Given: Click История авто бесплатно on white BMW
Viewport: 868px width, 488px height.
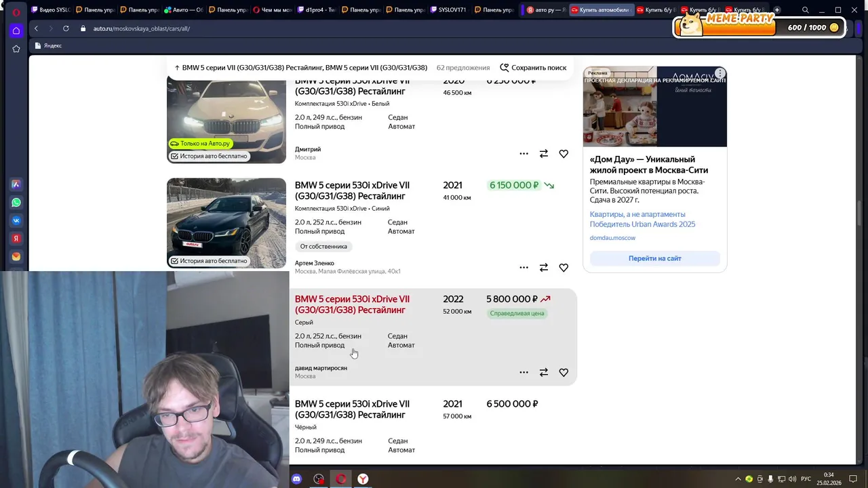Looking at the screenshot, I should (209, 156).
